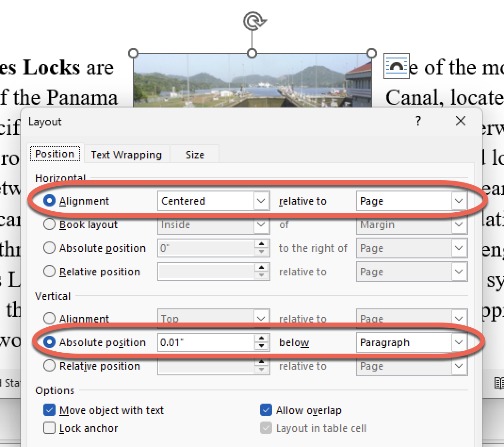This screenshot has width=504, height=447.
Task: Click the top-left resize handle of image
Action: point(133,53)
